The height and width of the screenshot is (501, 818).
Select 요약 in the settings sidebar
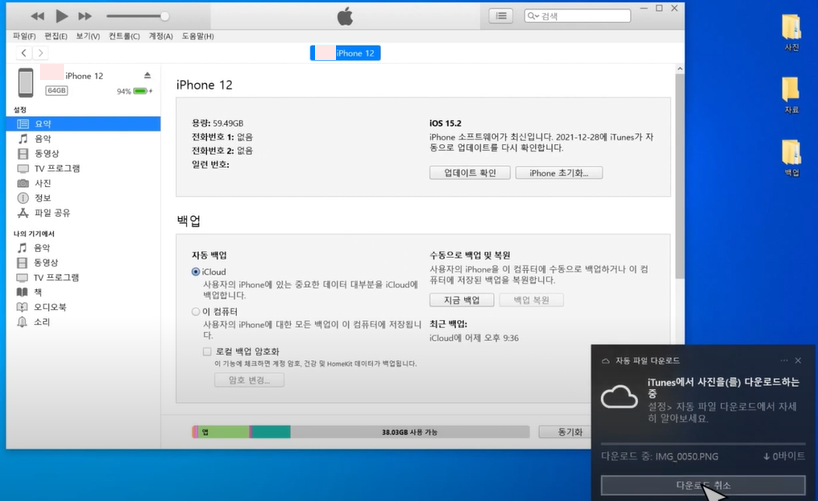[83, 124]
